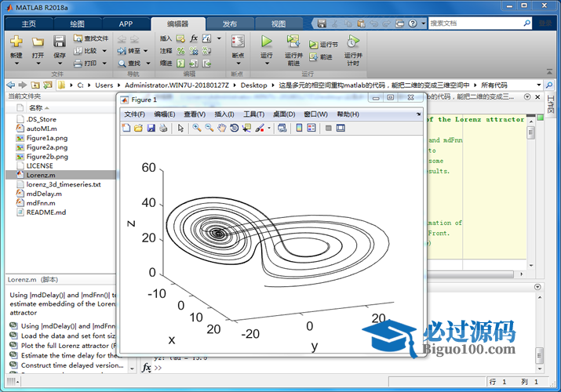The height and width of the screenshot is (392, 561).
Task: Save the figure using Figure 1 disk icon
Action: [151, 128]
